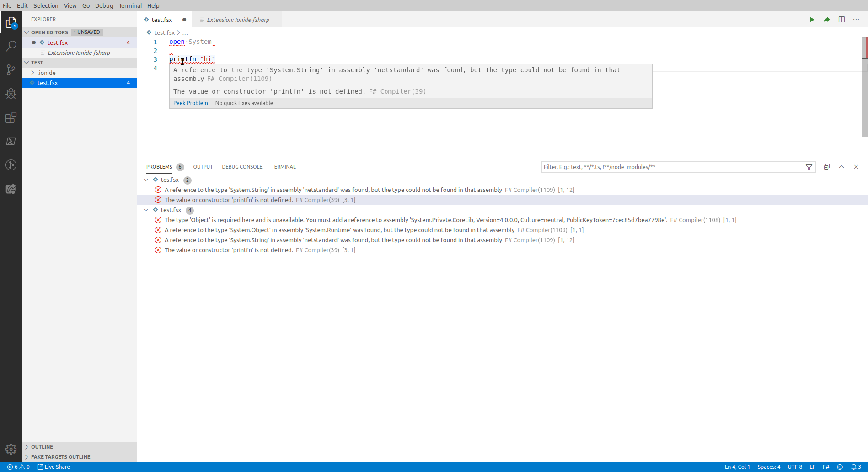Viewport: 868px width, 472px height.
Task: Open Source Control view icon
Action: (11, 70)
